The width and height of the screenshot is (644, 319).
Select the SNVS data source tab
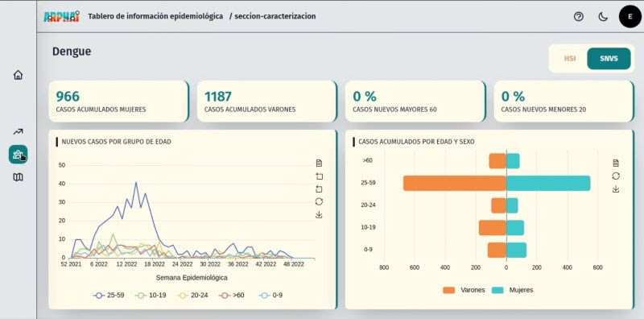click(609, 58)
